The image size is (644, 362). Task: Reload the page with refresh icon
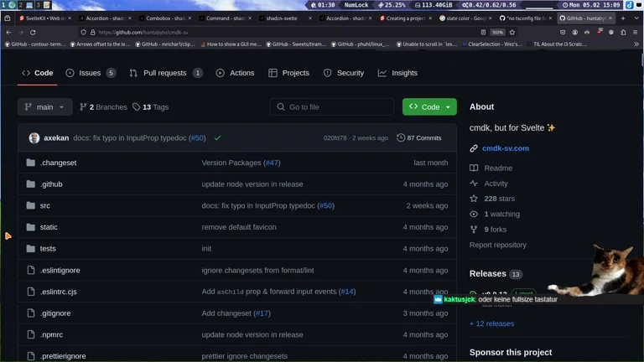[33, 32]
